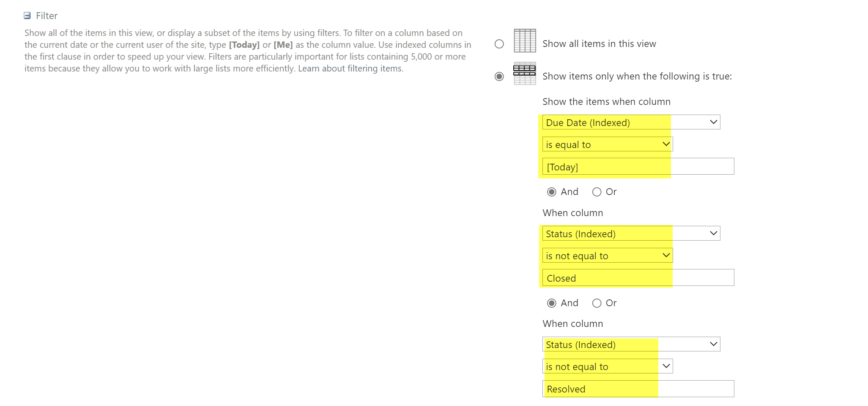Screen dimensions: 868x406
Task: Select Show items only when true radio
Action: pos(499,77)
